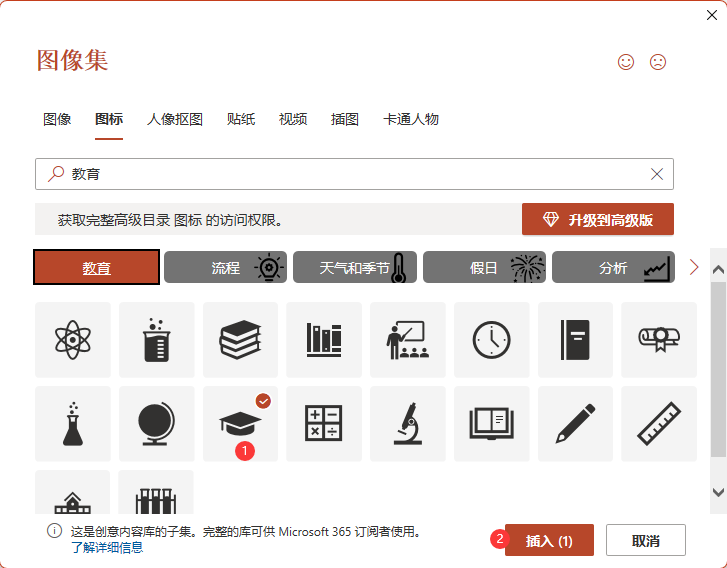Clear the search box text
Viewport: 727px width, 568px height.
point(657,174)
